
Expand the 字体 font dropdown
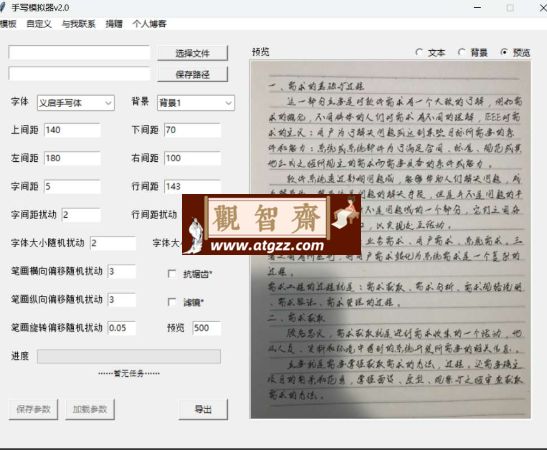(x=76, y=103)
